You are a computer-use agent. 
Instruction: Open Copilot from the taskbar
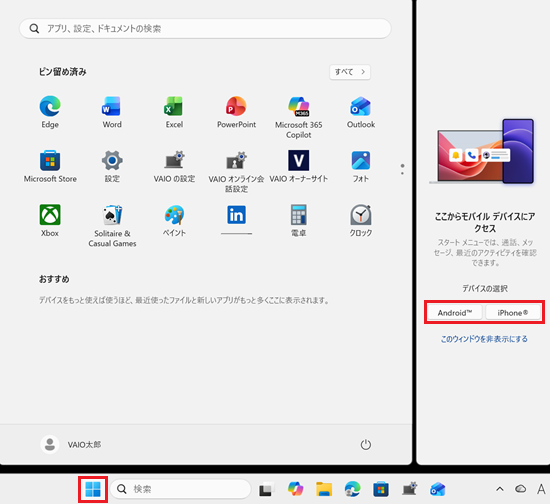pyautogui.click(x=295, y=489)
